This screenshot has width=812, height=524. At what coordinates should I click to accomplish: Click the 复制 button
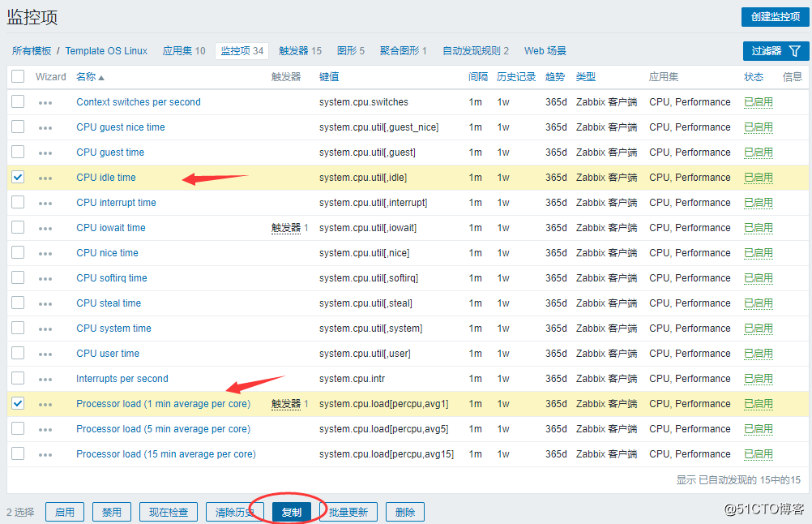coord(291,512)
